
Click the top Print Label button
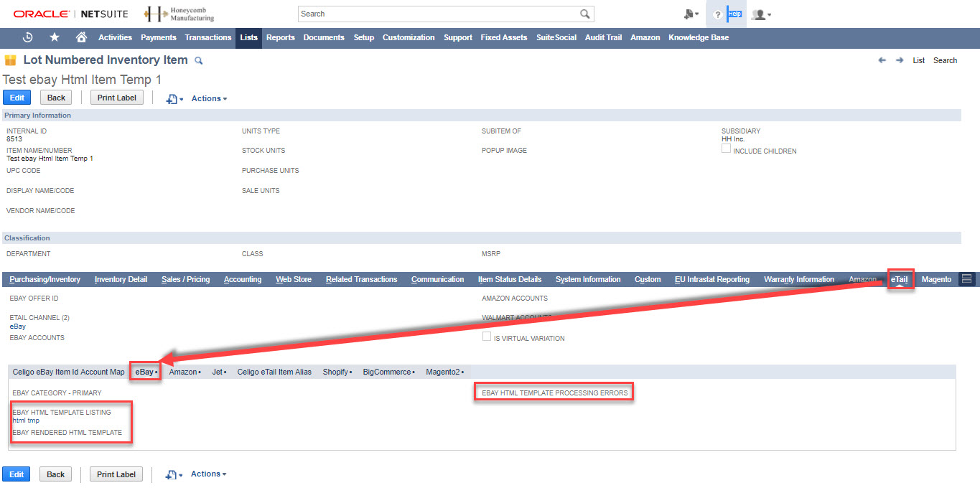(x=116, y=98)
